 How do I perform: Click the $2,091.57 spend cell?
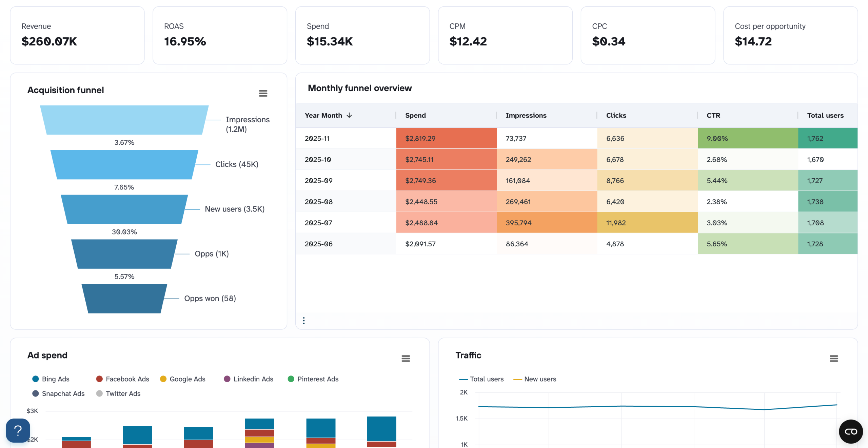447,244
